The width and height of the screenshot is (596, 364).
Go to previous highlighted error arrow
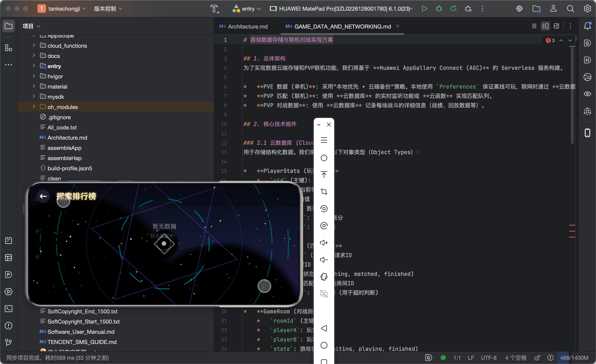click(x=561, y=40)
